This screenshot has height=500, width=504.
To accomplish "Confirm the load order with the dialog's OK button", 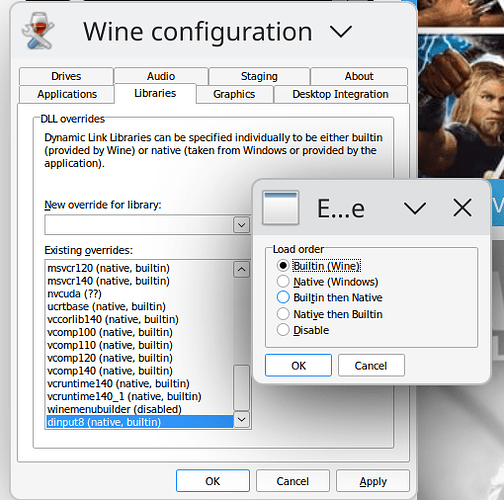I will click(298, 366).
